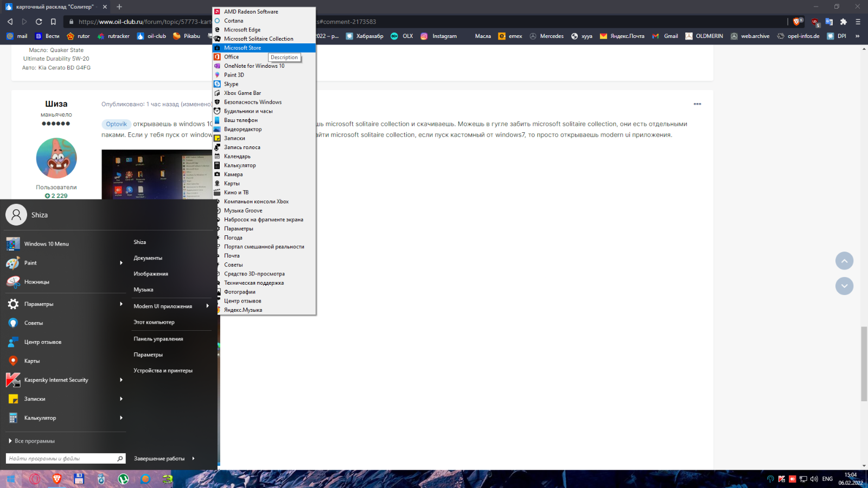Screen dimensions: 868x488
Task: Open Microsoft Store from the apps list
Action: tap(264, 48)
